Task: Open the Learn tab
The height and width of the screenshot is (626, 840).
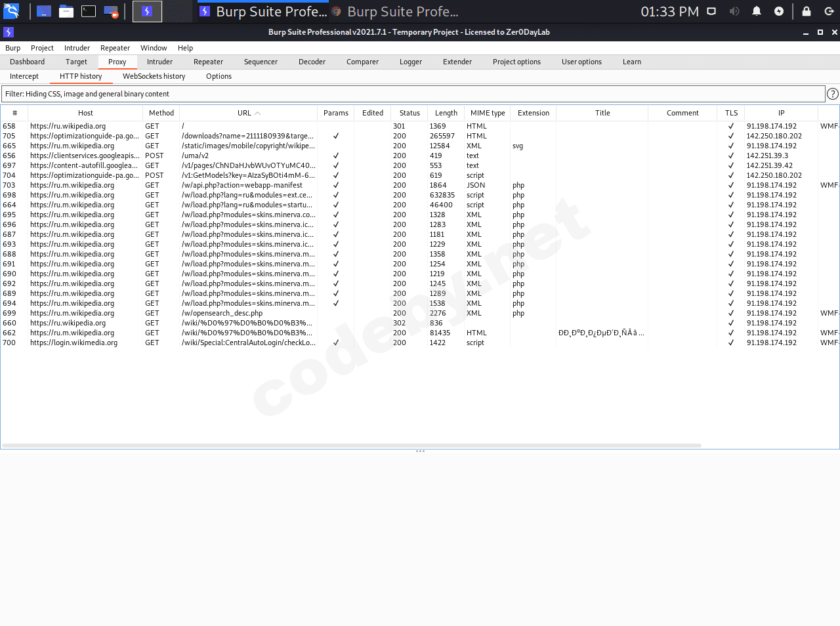Action: 632,62
